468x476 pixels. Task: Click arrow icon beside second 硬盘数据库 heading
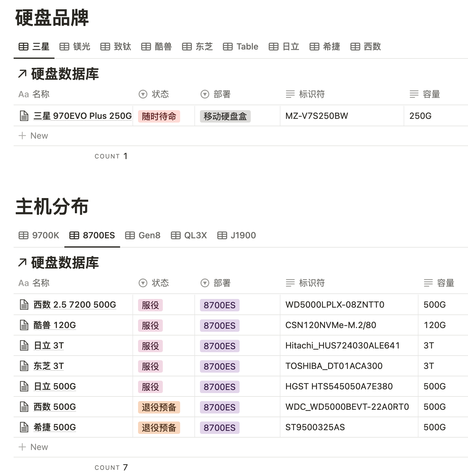22,263
